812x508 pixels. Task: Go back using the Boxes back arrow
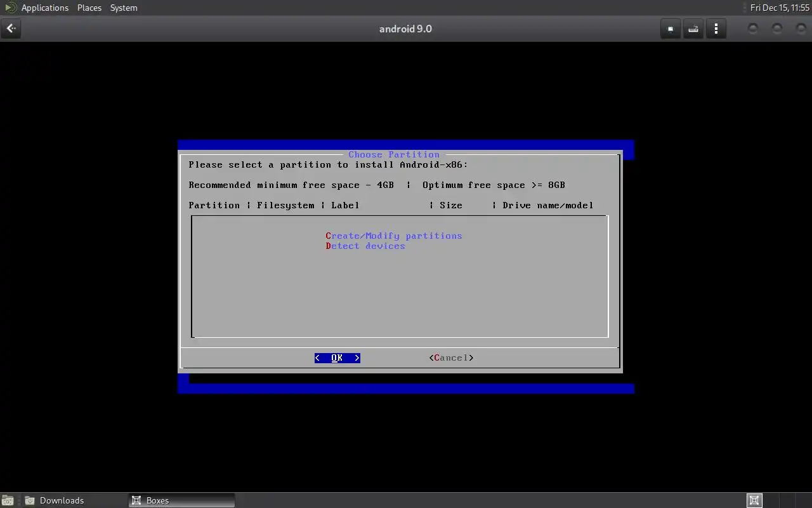click(11, 29)
